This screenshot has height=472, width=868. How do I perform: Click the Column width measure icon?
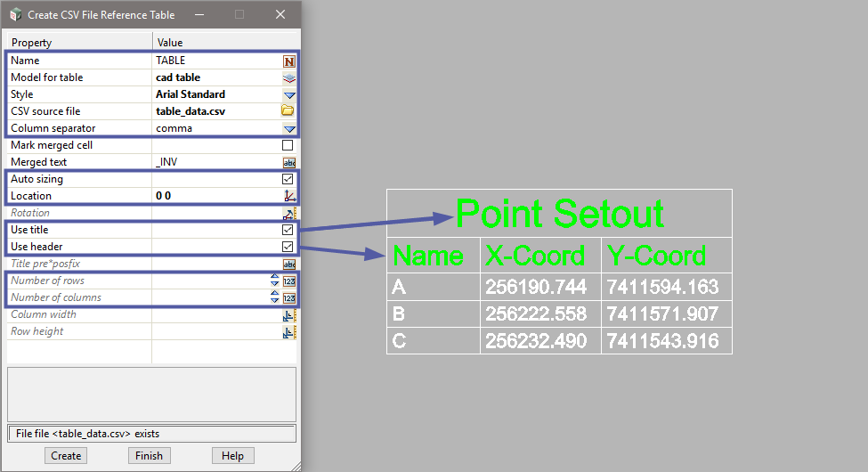[288, 314]
